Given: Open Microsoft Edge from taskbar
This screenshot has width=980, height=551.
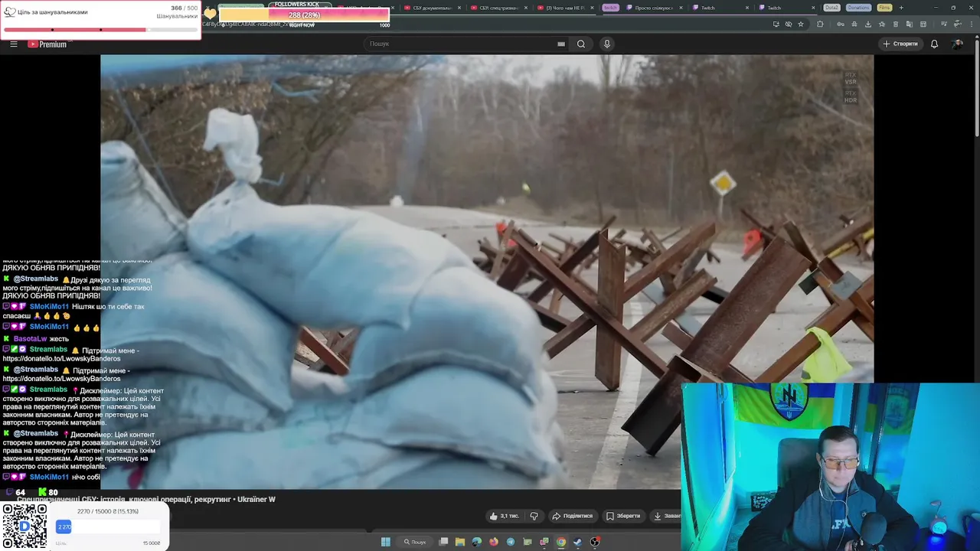Looking at the screenshot, I should coord(477,542).
